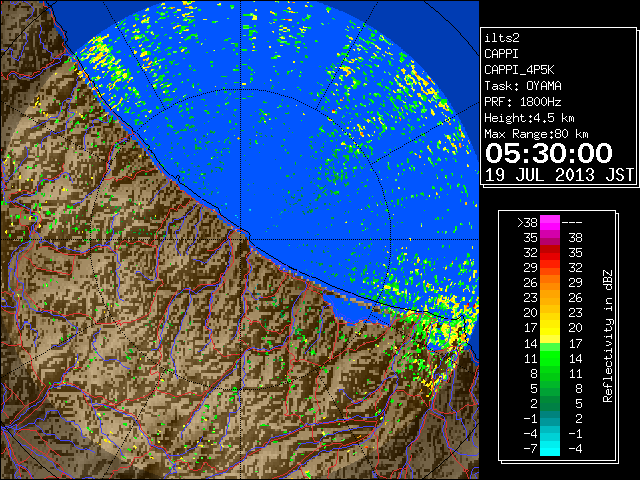
Task: Click 'Reflectivity in dBZ' legend title
Action: [x=608, y=336]
